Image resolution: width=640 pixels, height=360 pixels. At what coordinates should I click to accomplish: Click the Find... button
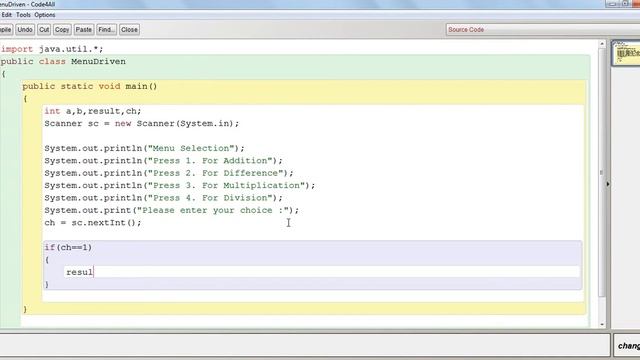(x=107, y=29)
